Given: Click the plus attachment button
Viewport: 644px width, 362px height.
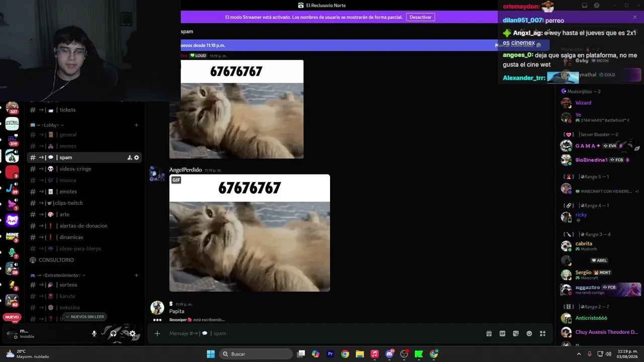Looking at the screenshot, I should [157, 333].
